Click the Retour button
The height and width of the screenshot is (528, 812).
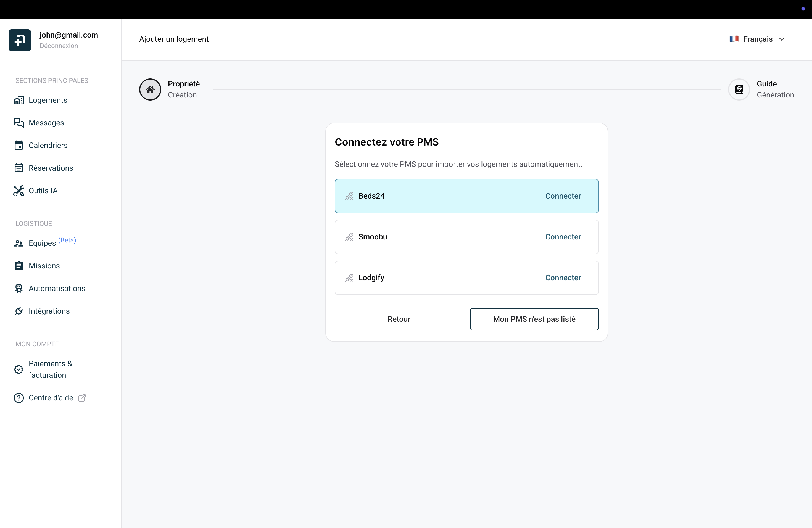tap(399, 319)
